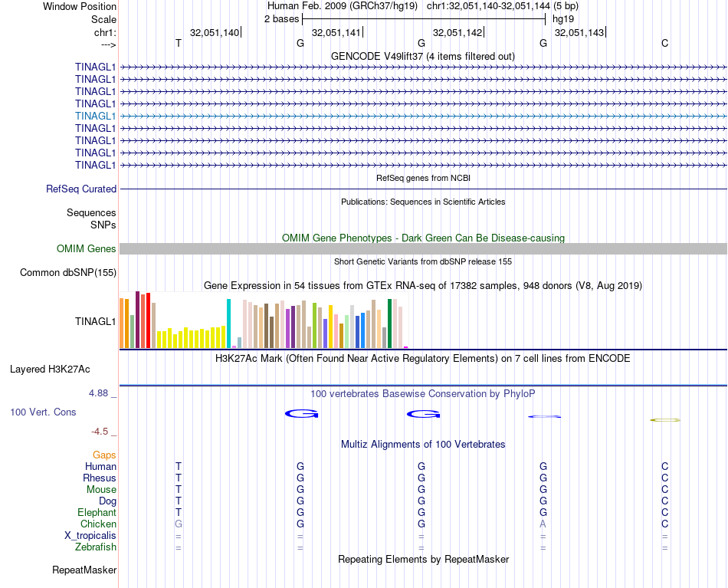Screen dimensions: 728x588
Task: Select the Elephant species row label
Action: click(x=97, y=512)
